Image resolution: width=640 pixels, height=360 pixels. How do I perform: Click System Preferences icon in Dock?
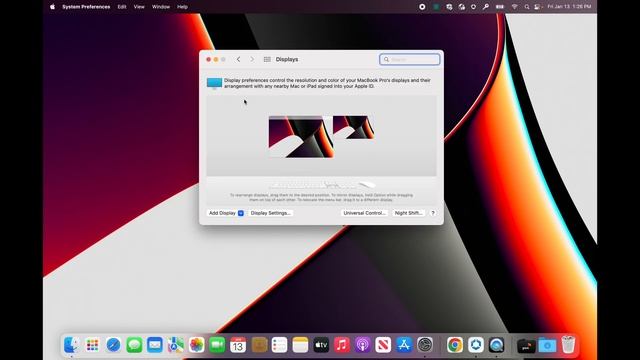tap(425, 345)
